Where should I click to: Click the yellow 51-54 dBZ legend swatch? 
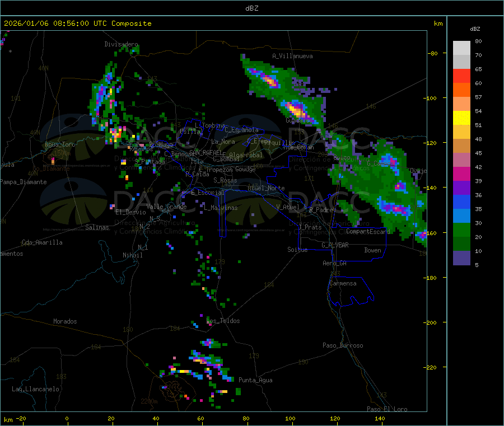pyautogui.click(x=461, y=118)
